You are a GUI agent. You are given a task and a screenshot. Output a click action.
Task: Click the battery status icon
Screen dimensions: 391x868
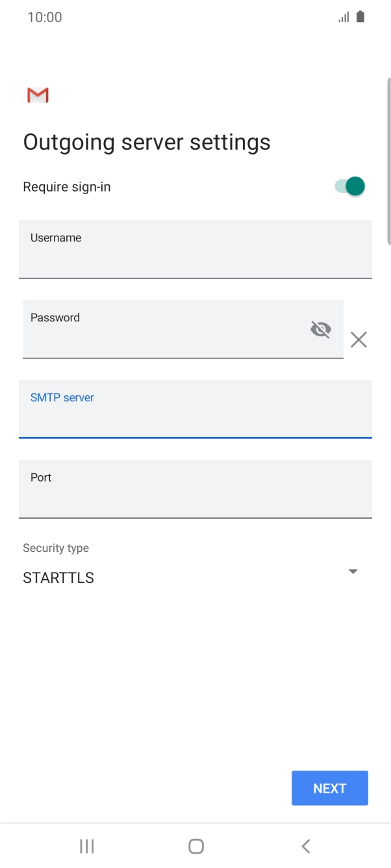[360, 17]
